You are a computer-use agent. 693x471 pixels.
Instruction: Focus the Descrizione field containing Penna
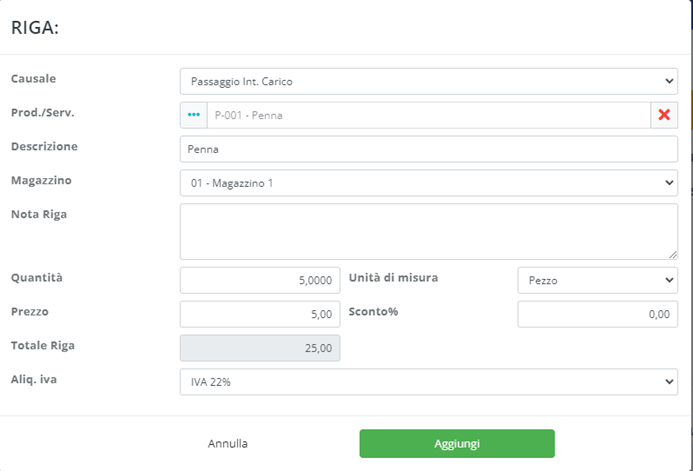tap(428, 149)
